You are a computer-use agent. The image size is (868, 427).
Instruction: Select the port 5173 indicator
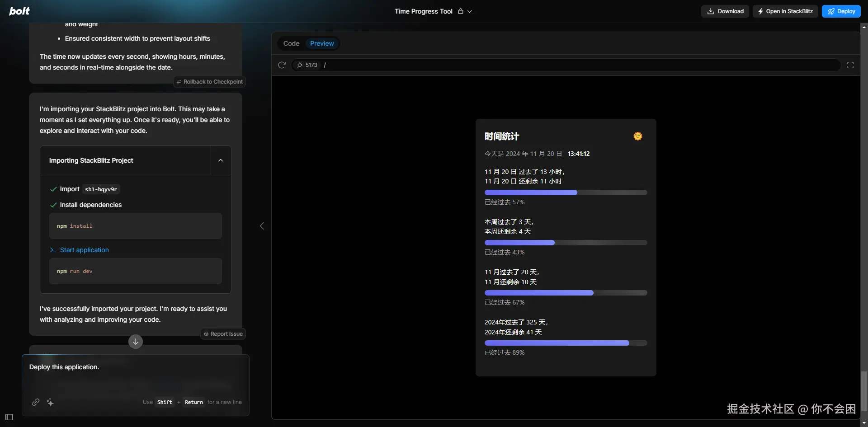[307, 65]
